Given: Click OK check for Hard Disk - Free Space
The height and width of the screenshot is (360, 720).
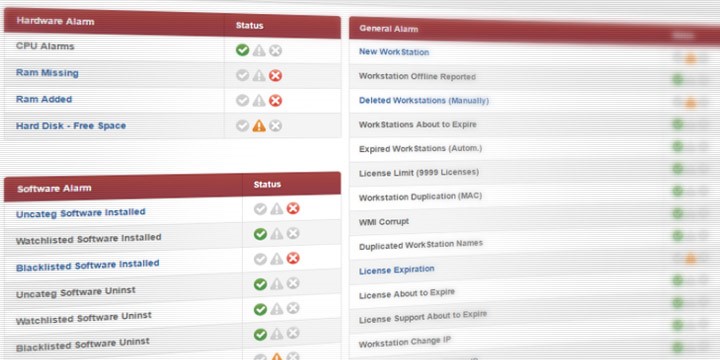Looking at the screenshot, I should (x=242, y=125).
